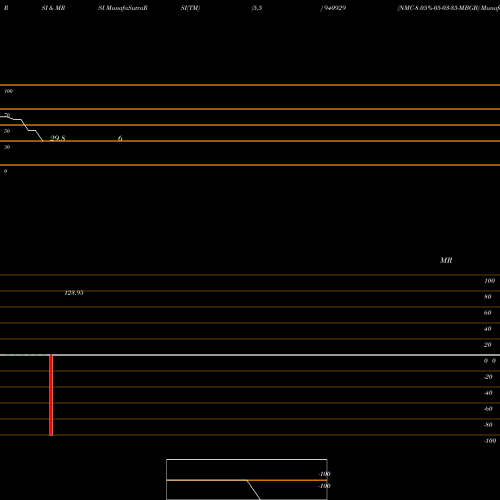Click the white RSI line descending from 70
Viewport: 500px width, 500px height.
pos(25,125)
